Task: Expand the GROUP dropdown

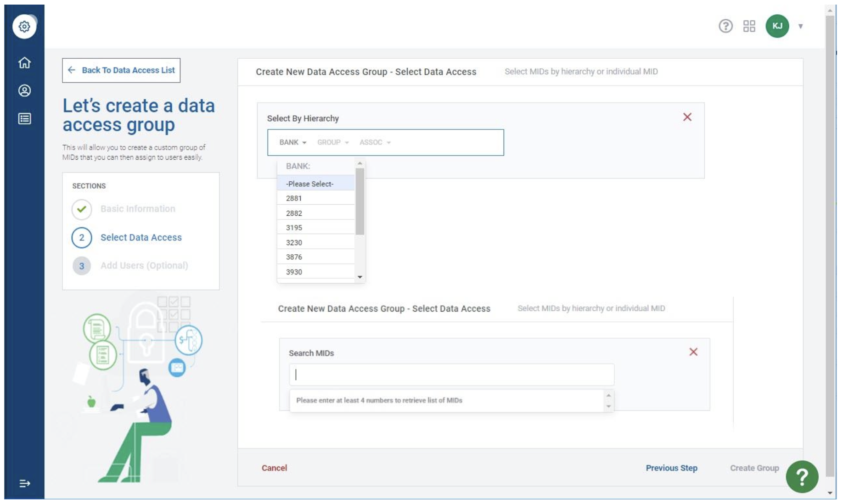Action: coord(333,142)
